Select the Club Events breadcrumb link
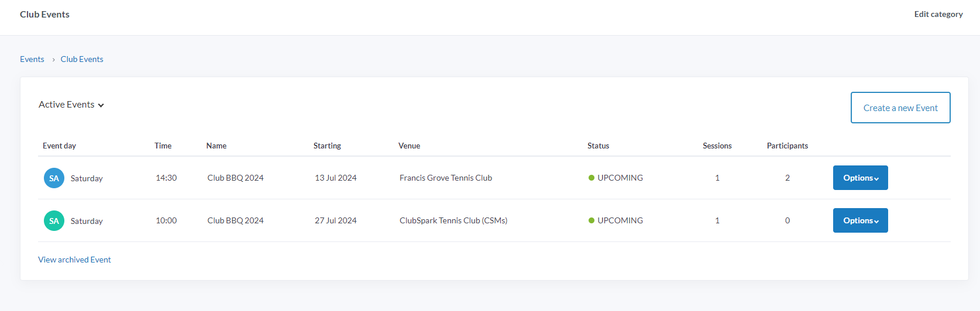 coord(82,59)
